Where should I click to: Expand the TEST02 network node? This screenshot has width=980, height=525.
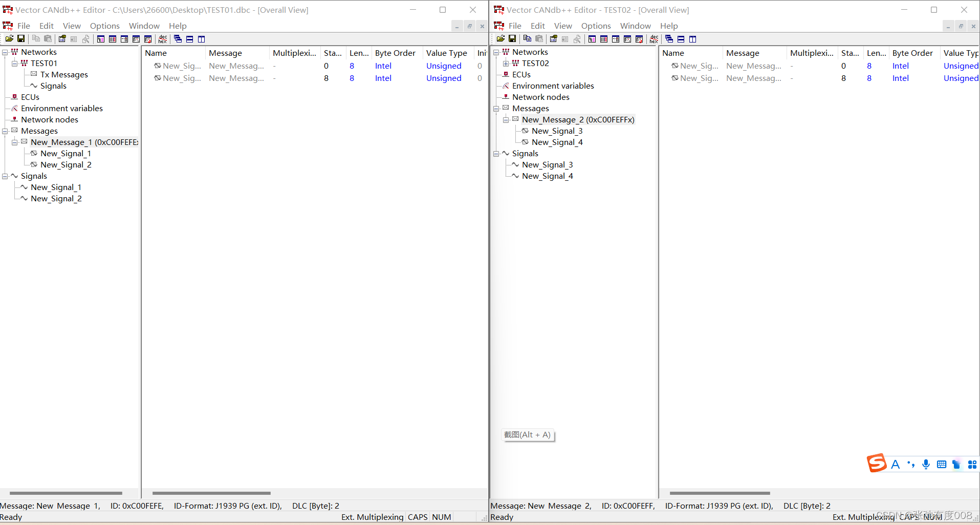coord(506,64)
